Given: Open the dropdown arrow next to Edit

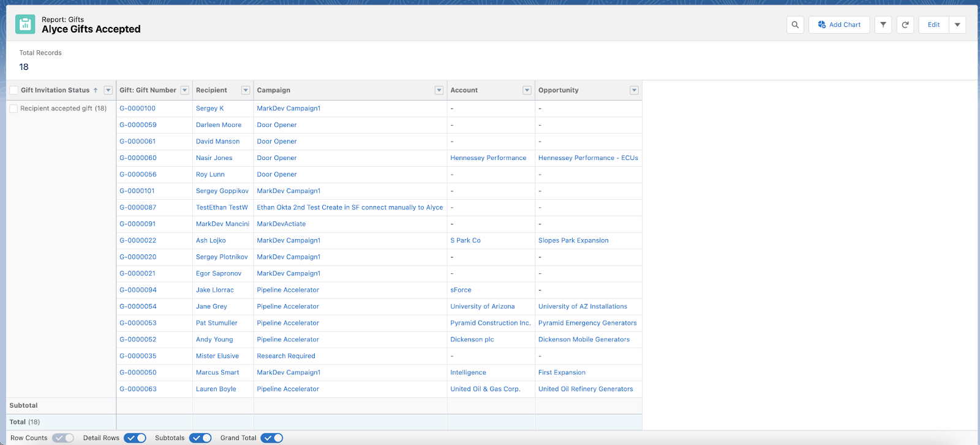Looking at the screenshot, I should (x=957, y=25).
